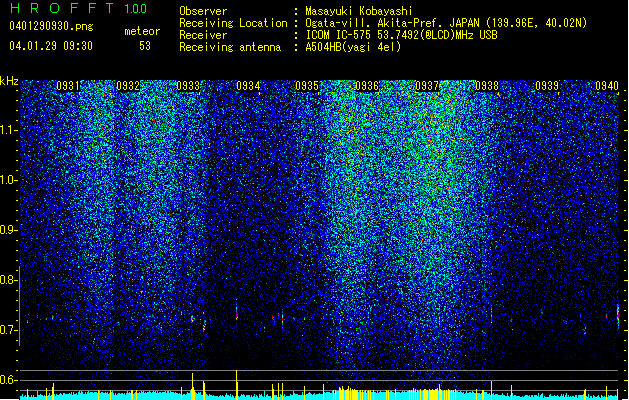Click the 0933 time marker

188,86
